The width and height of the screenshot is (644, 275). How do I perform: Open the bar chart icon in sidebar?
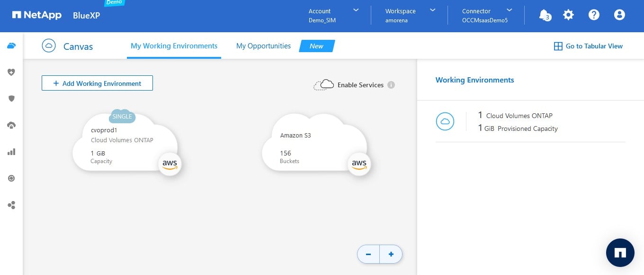[11, 152]
